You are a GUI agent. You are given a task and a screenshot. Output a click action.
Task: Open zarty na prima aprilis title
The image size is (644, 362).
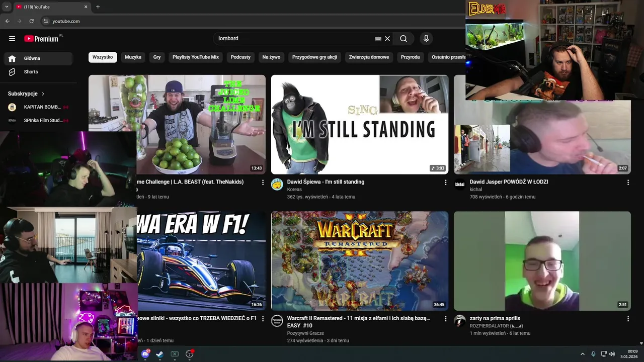pyautogui.click(x=495, y=318)
